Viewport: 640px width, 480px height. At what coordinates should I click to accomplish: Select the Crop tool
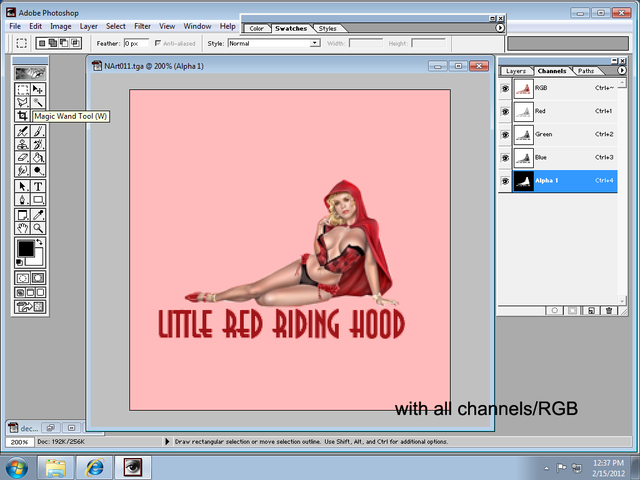point(22,116)
